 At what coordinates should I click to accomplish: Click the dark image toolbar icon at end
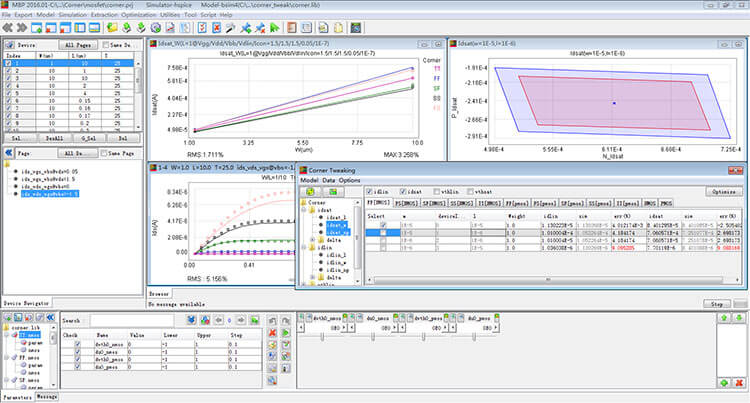click(355, 28)
